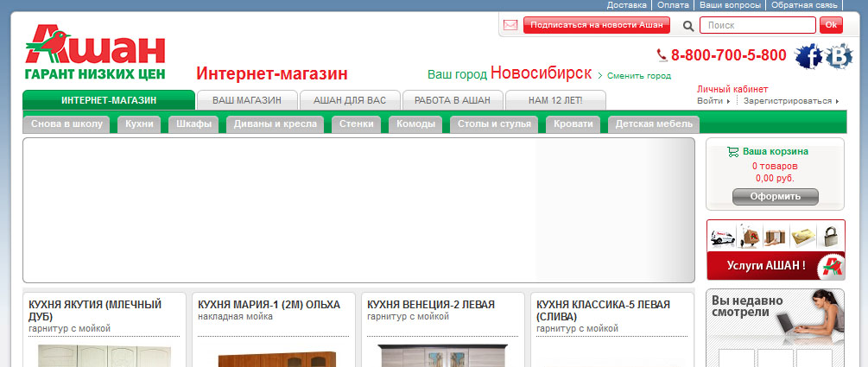The width and height of the screenshot is (868, 367).
Task: Click the shopping cart icon
Action: point(733,151)
